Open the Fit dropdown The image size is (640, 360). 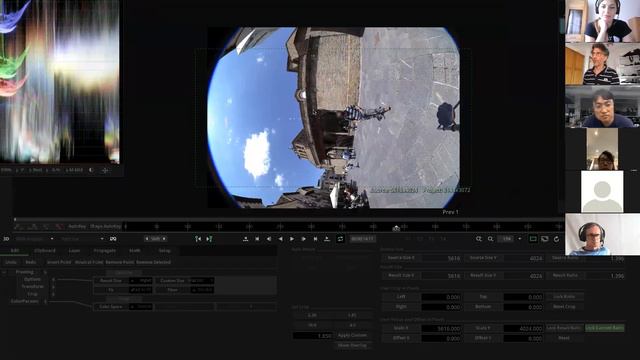[141, 290]
